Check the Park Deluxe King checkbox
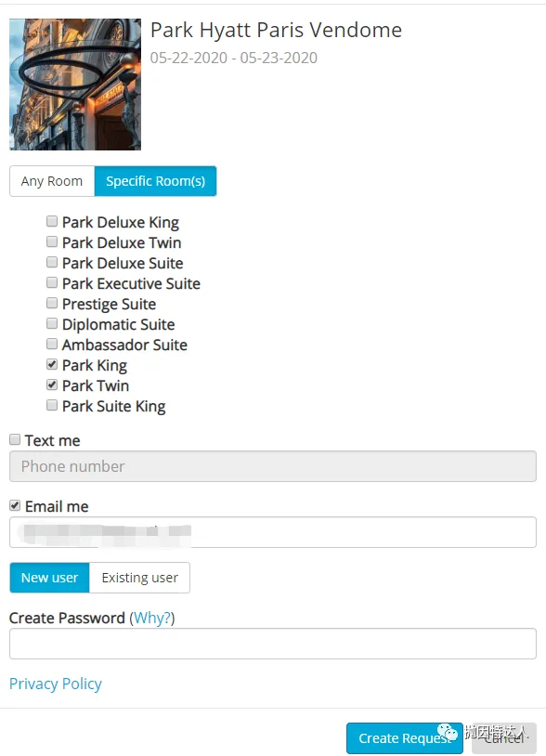546x756 pixels. (x=52, y=221)
